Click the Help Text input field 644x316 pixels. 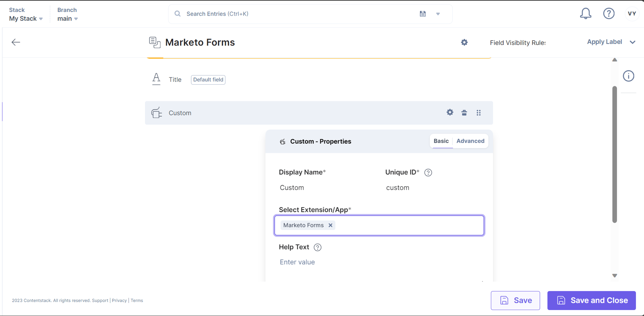[379, 262]
